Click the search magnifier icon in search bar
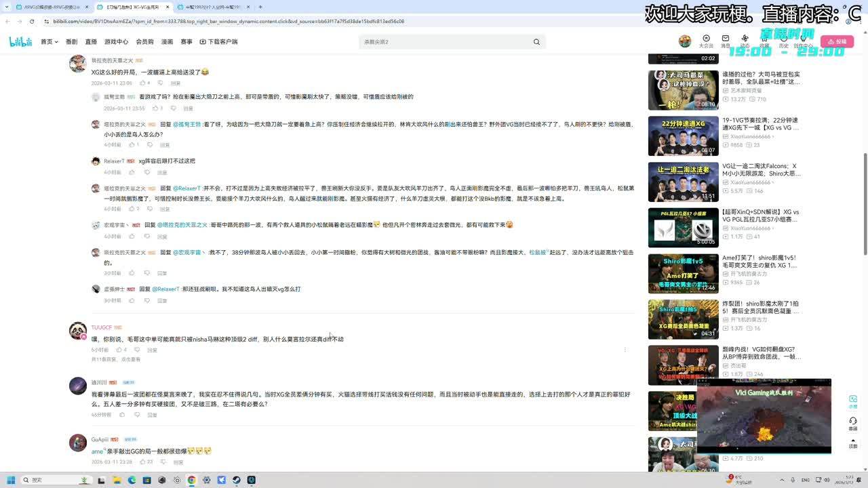This screenshot has height=488, width=868. coord(536,42)
